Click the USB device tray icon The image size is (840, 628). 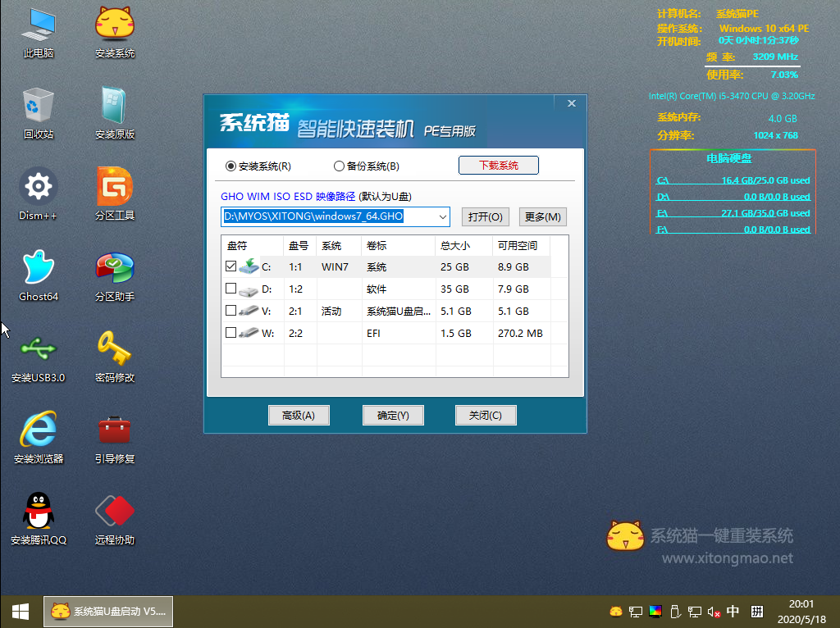tap(675, 612)
